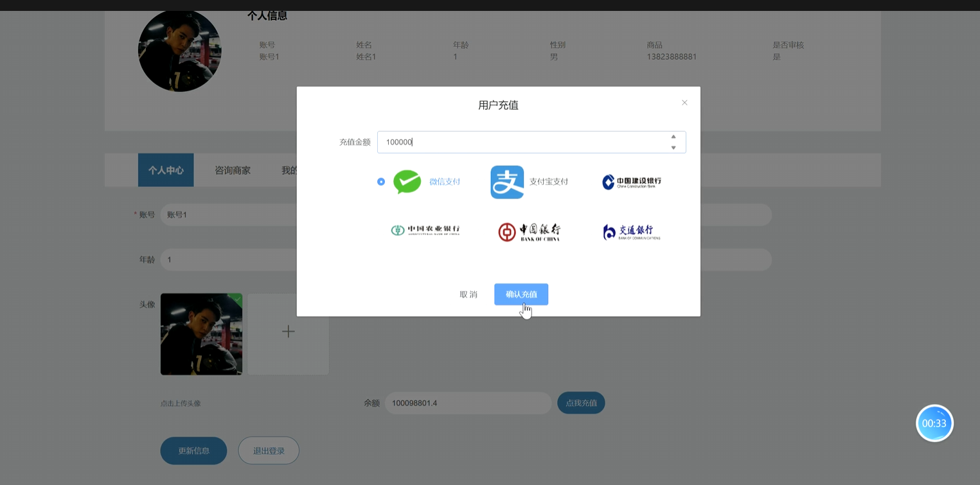Click the 00:33 timer widget

pos(934,423)
